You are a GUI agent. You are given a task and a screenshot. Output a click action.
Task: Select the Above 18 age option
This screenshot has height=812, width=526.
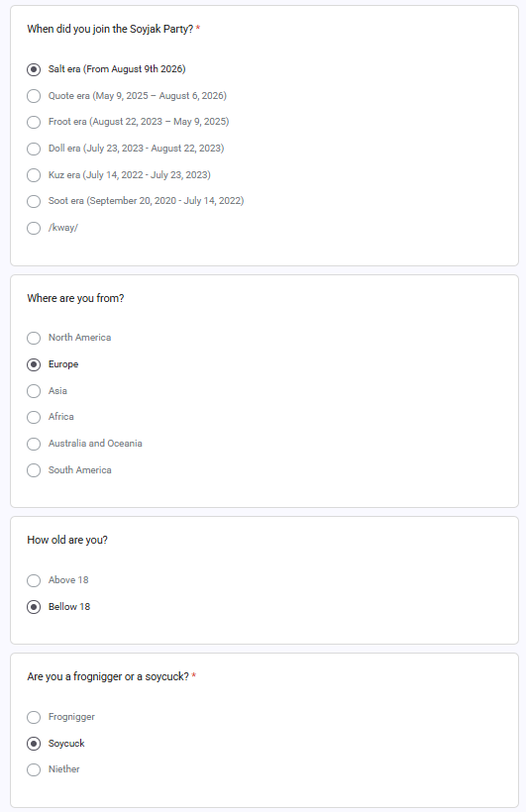34,580
